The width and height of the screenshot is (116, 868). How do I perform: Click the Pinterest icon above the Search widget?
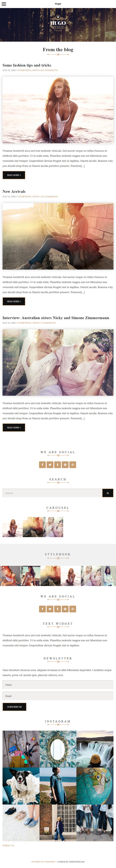[x=65, y=465]
